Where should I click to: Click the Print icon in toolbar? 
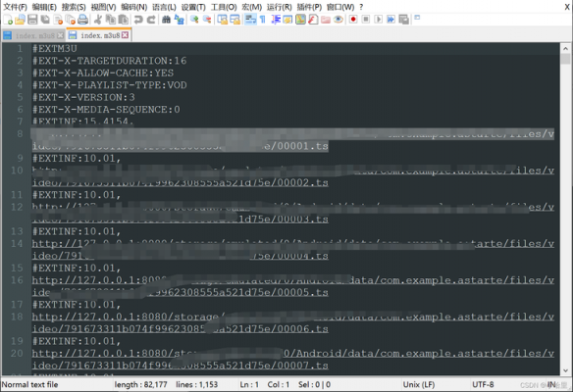pos(83,20)
